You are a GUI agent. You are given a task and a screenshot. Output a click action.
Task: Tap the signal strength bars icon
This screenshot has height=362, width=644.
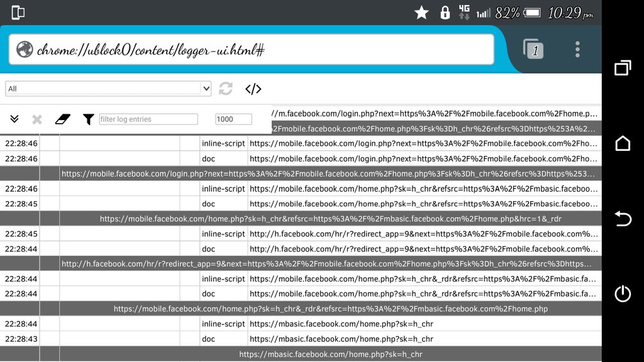click(484, 14)
